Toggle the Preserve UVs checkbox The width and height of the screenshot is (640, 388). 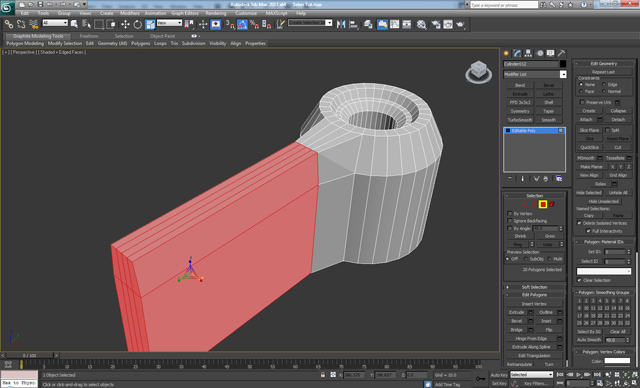pos(582,102)
